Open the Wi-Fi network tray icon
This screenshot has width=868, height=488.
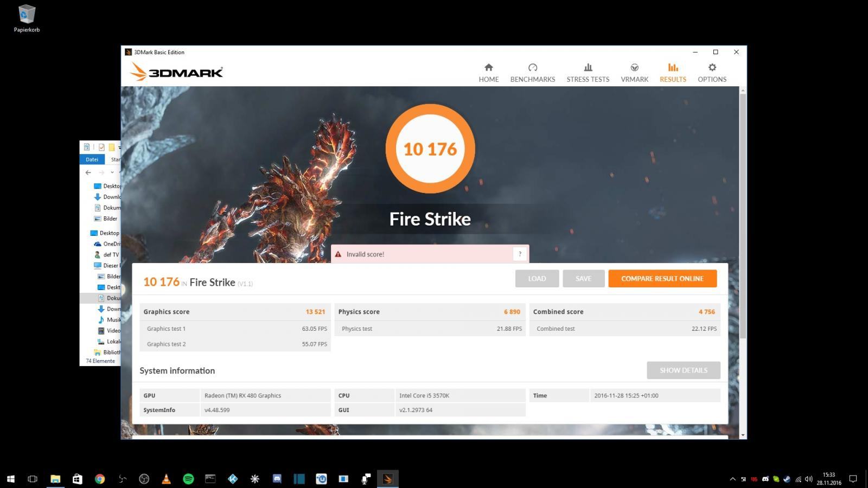click(798, 479)
